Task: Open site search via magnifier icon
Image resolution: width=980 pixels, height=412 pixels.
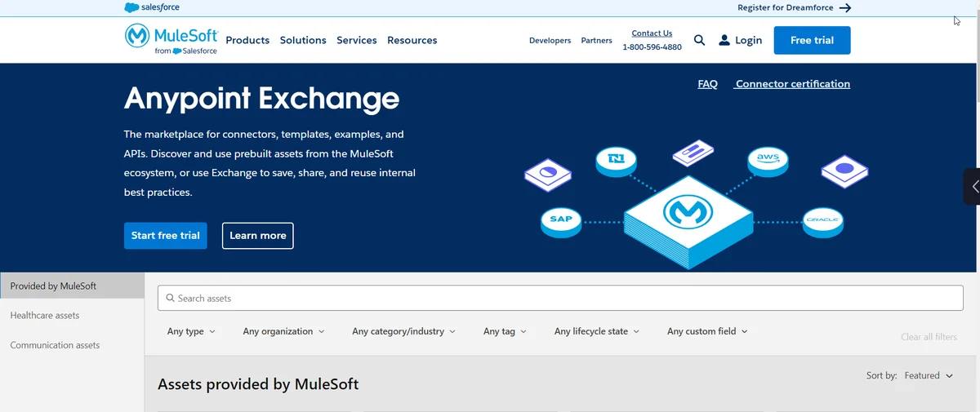Action: pyautogui.click(x=699, y=40)
